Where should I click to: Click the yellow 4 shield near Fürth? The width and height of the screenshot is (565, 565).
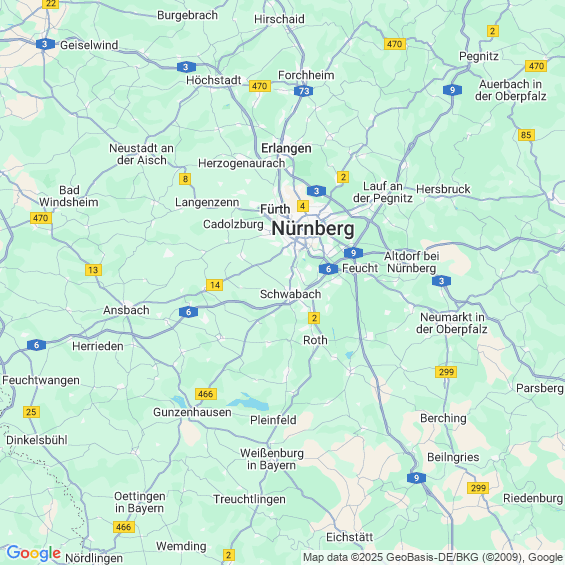tap(303, 206)
